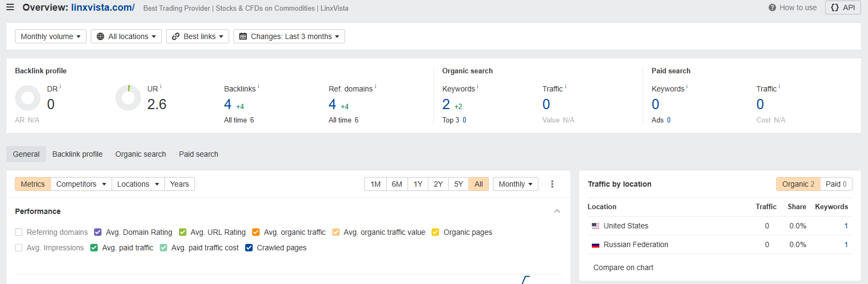Open the Monthly interval dropdown
Viewport: 868px width, 284px height.
coord(515,184)
